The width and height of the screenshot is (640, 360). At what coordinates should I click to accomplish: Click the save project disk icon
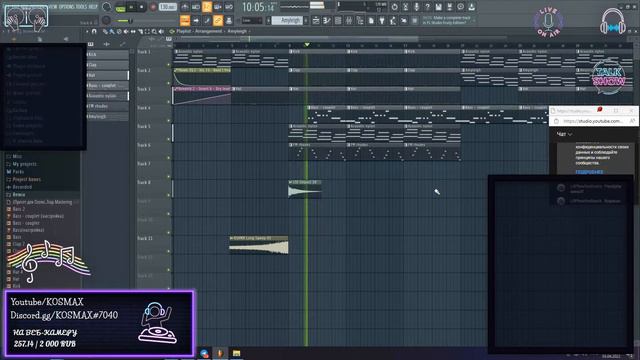438,7
